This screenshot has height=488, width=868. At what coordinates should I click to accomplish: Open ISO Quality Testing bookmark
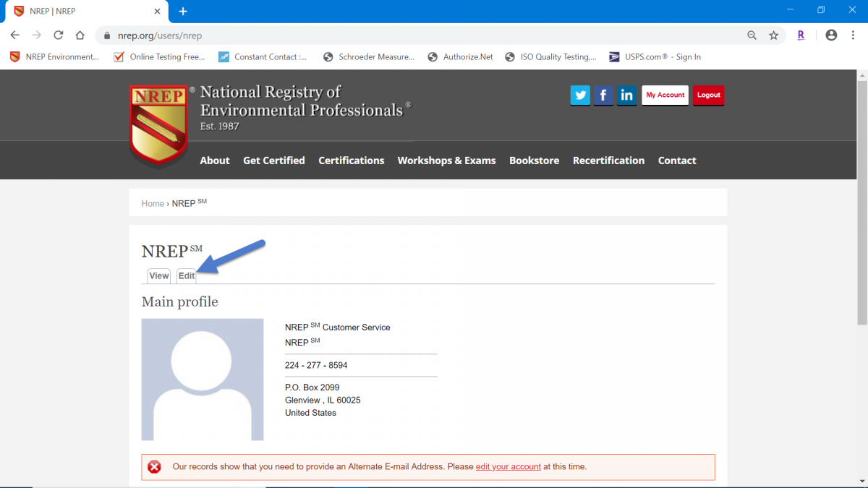coord(550,56)
